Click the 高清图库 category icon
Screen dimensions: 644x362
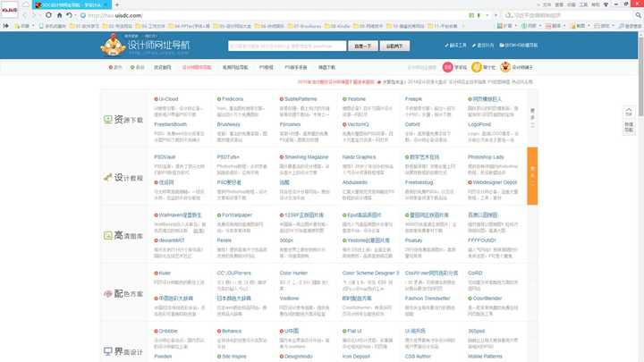point(107,235)
